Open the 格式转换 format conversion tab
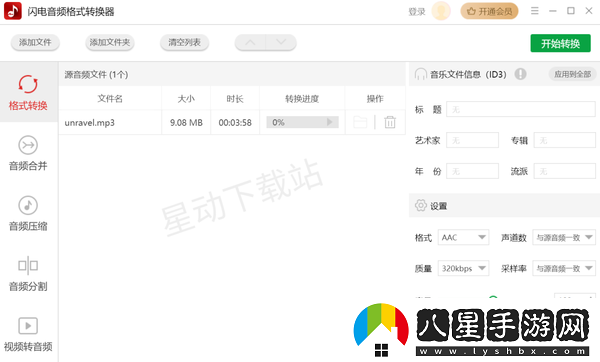The width and height of the screenshot is (600, 362). click(x=28, y=93)
